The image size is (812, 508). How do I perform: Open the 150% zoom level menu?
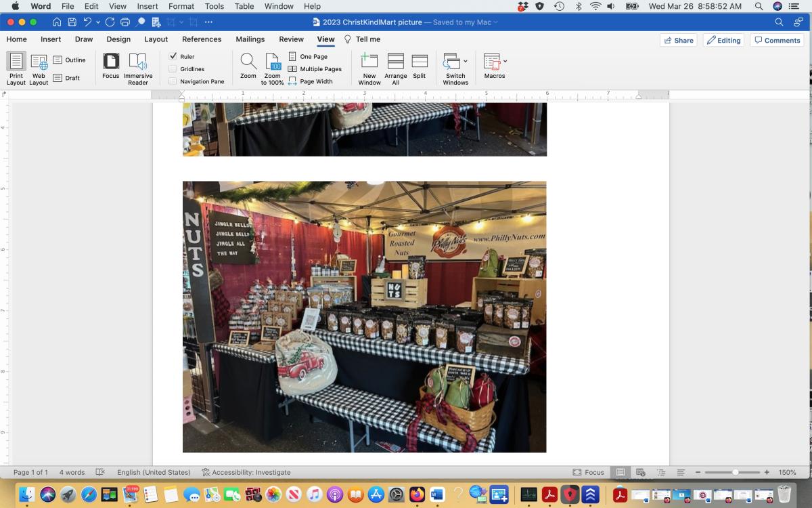(787, 472)
